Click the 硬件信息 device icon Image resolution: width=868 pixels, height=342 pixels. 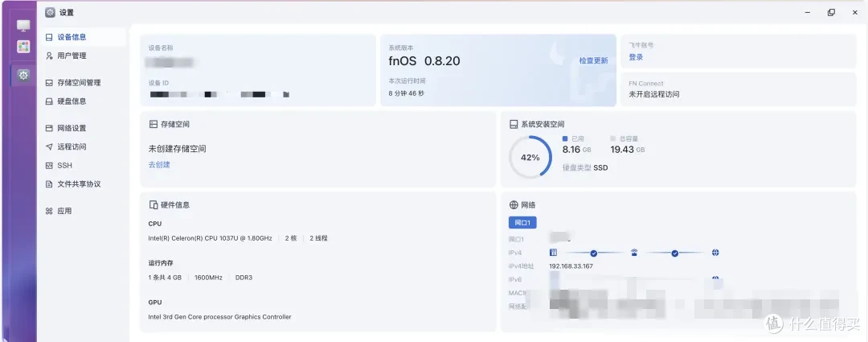point(154,204)
